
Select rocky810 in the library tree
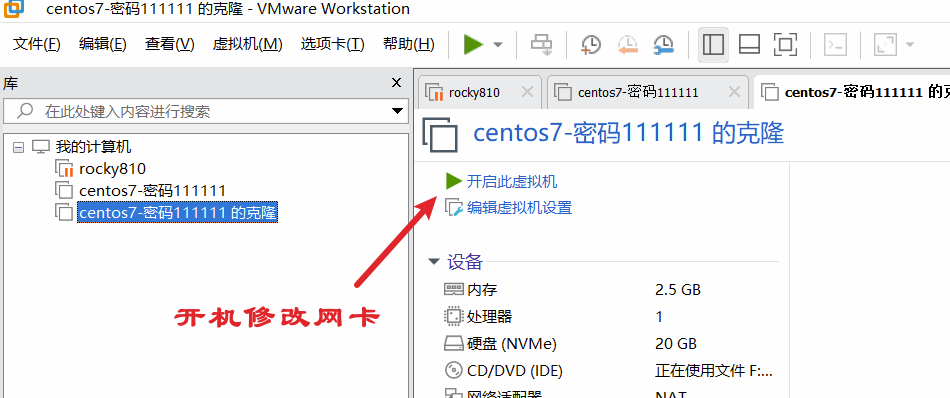point(112,168)
